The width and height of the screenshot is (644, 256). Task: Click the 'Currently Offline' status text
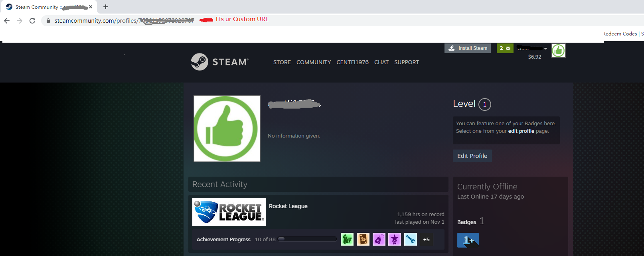487,187
